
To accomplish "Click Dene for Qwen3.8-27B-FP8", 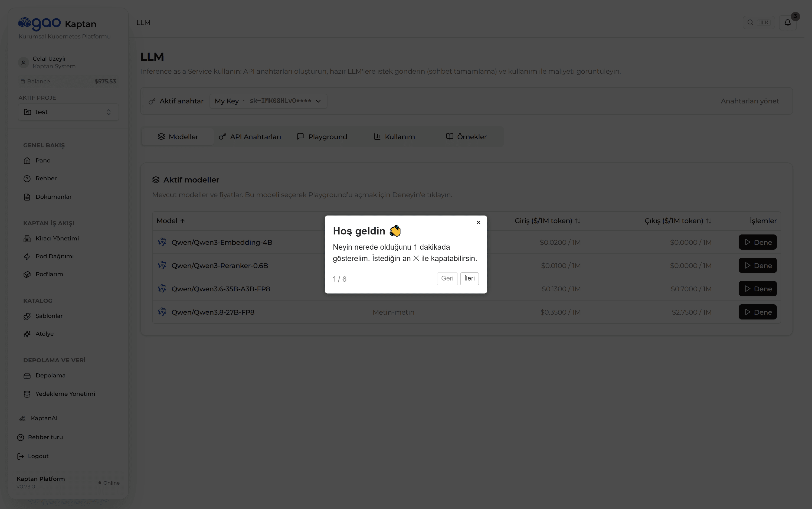I will coord(758,312).
